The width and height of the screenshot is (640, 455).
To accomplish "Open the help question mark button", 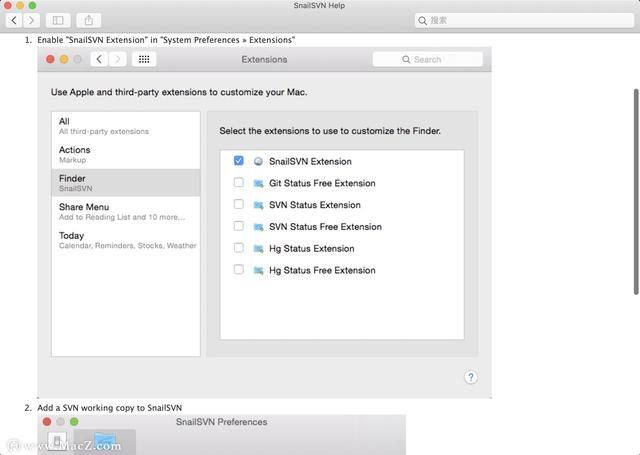I will pyautogui.click(x=471, y=377).
